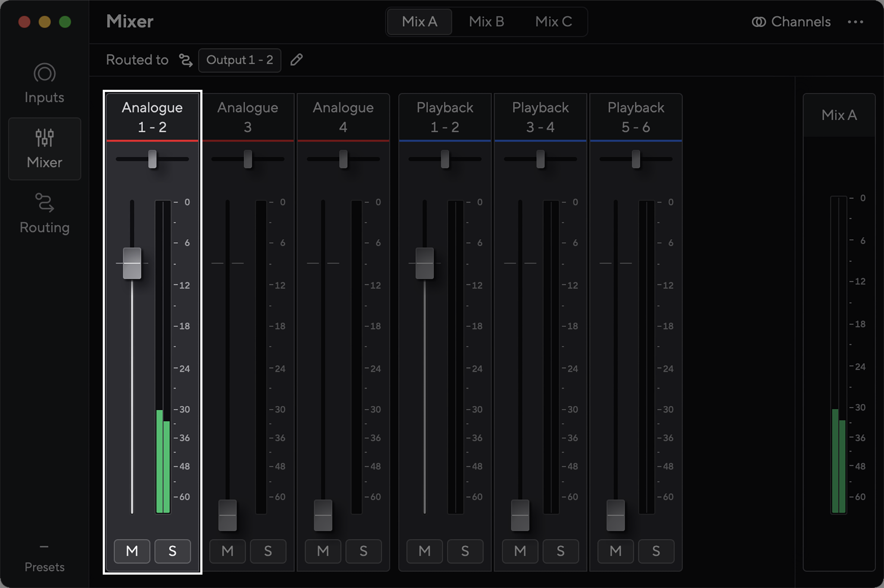Click the routing arrow icon next to Routed to
Image resolution: width=884 pixels, height=588 pixels.
[x=185, y=60]
